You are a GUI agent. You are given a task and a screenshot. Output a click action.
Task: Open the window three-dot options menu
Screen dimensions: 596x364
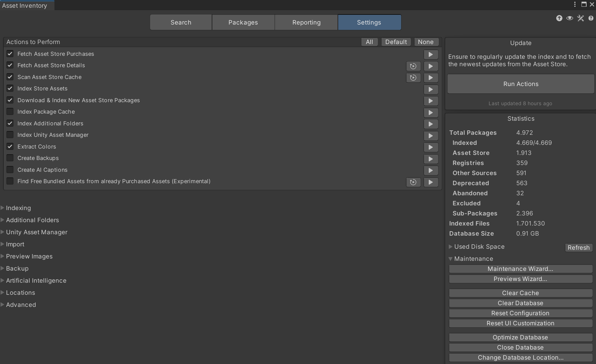pyautogui.click(x=575, y=4)
